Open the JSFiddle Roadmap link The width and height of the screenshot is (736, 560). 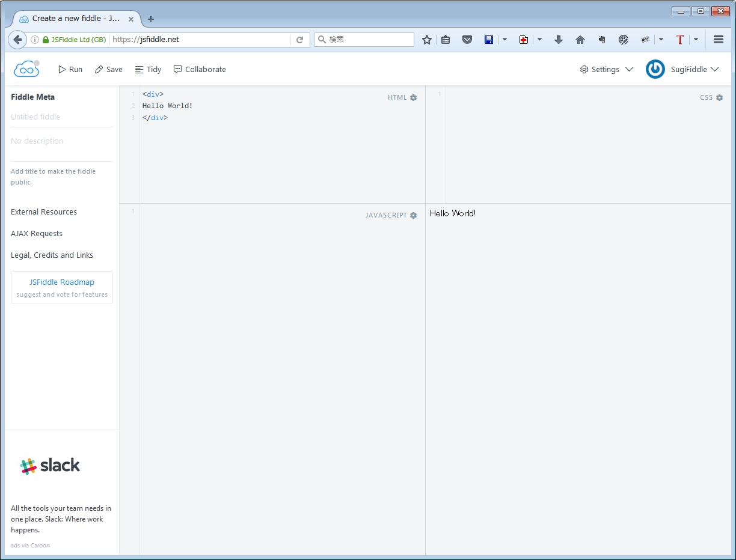coord(62,282)
